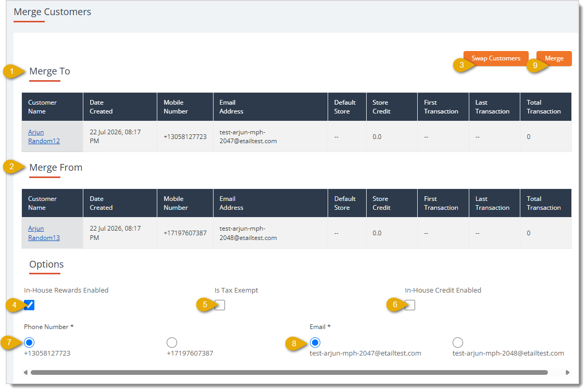Click the Merge To table Customer Name header

(x=53, y=107)
